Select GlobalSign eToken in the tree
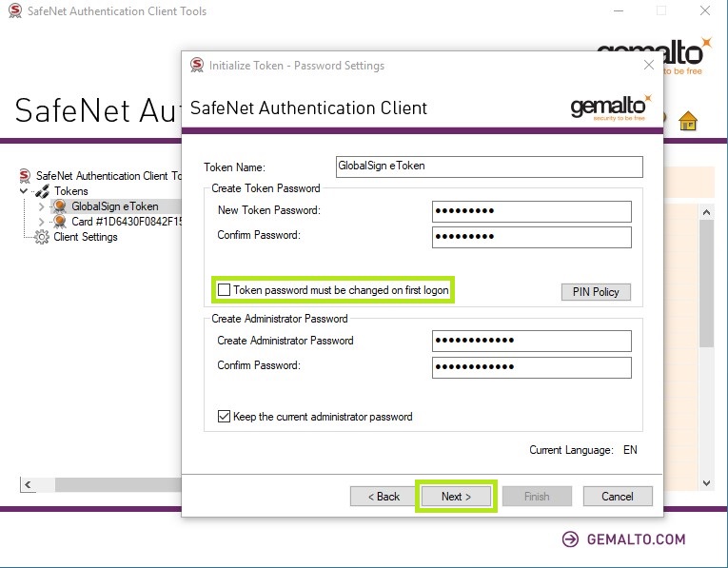The height and width of the screenshot is (568, 728). click(x=115, y=206)
